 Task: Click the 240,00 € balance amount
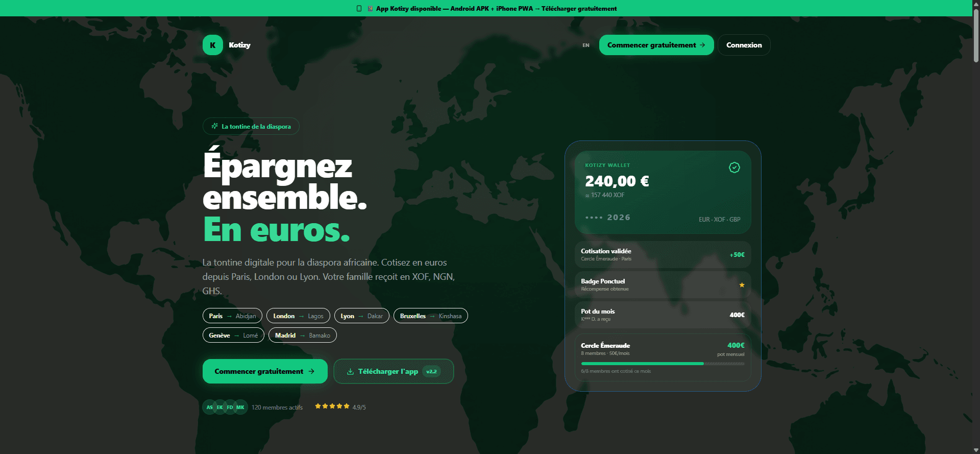(x=617, y=181)
